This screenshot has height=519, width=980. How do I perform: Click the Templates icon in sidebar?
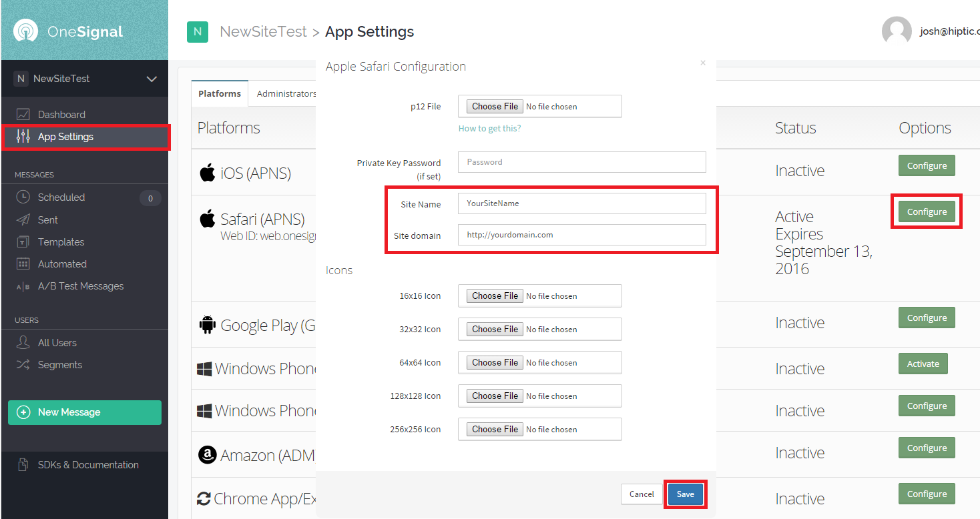click(x=23, y=242)
